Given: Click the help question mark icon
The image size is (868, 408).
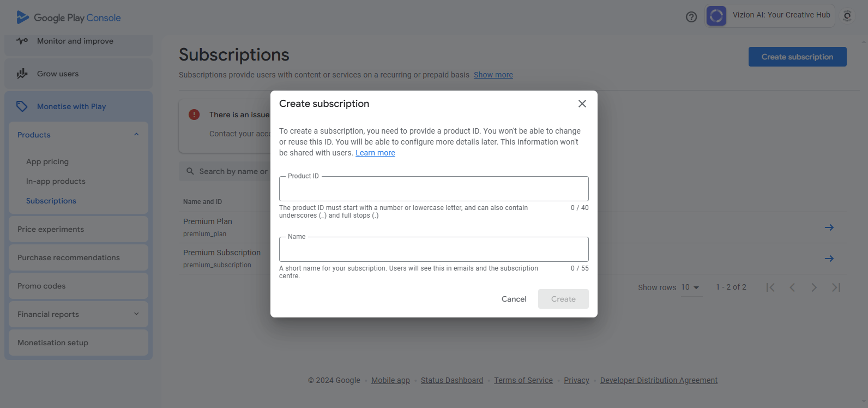Looking at the screenshot, I should coord(691,17).
